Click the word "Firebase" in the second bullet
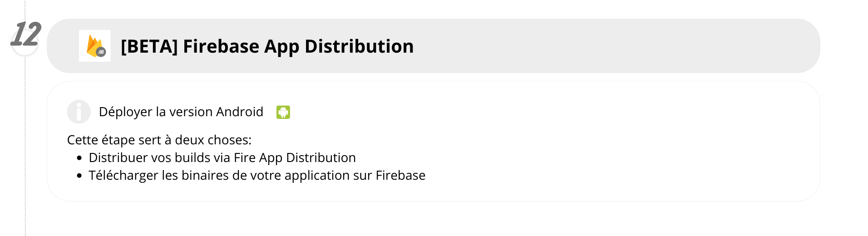This screenshot has height=236, width=868. [400, 175]
